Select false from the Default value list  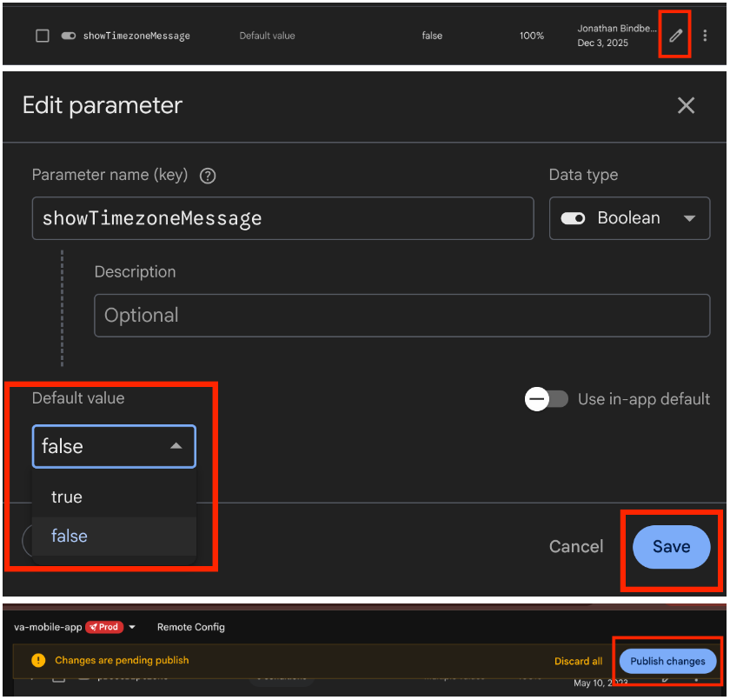[x=114, y=536]
